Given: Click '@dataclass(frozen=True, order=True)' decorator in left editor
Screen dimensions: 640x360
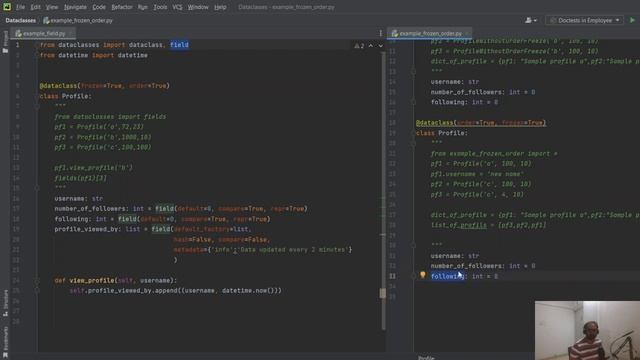Looking at the screenshot, I should click(x=104, y=86).
